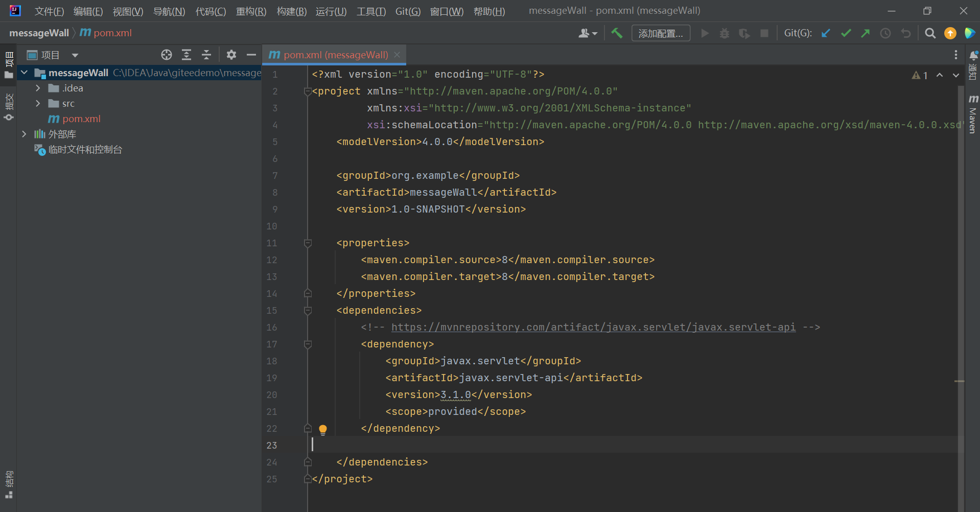Viewport: 980px width, 512px height.
Task: Click artifactId messageWall text on line 8
Action: (444, 192)
